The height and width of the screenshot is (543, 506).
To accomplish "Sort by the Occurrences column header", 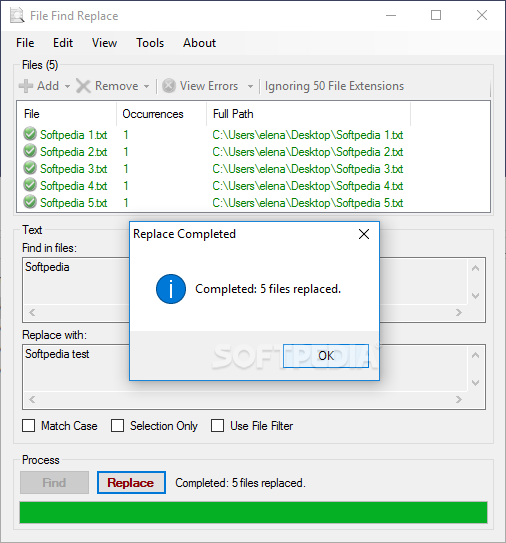I will (161, 114).
